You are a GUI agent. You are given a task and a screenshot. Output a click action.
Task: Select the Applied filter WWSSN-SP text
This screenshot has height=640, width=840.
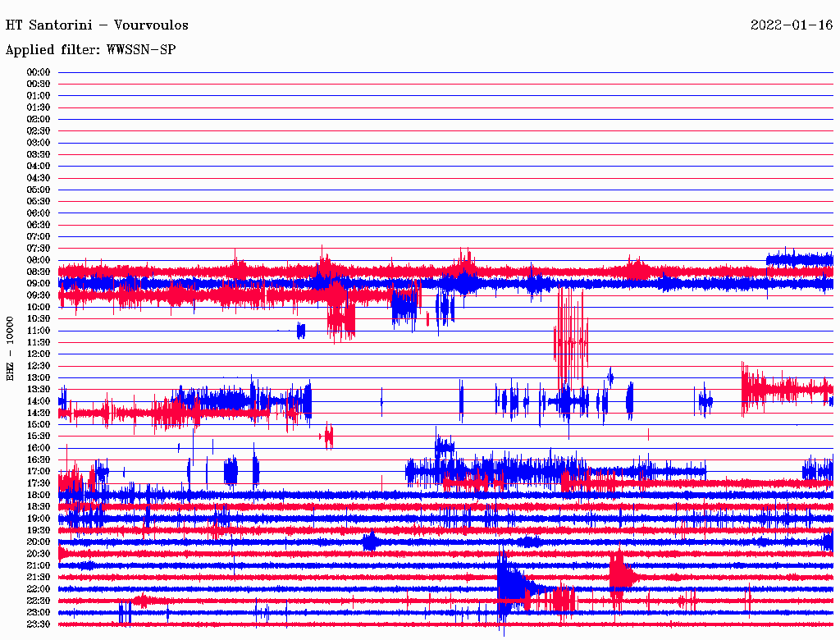click(x=90, y=50)
